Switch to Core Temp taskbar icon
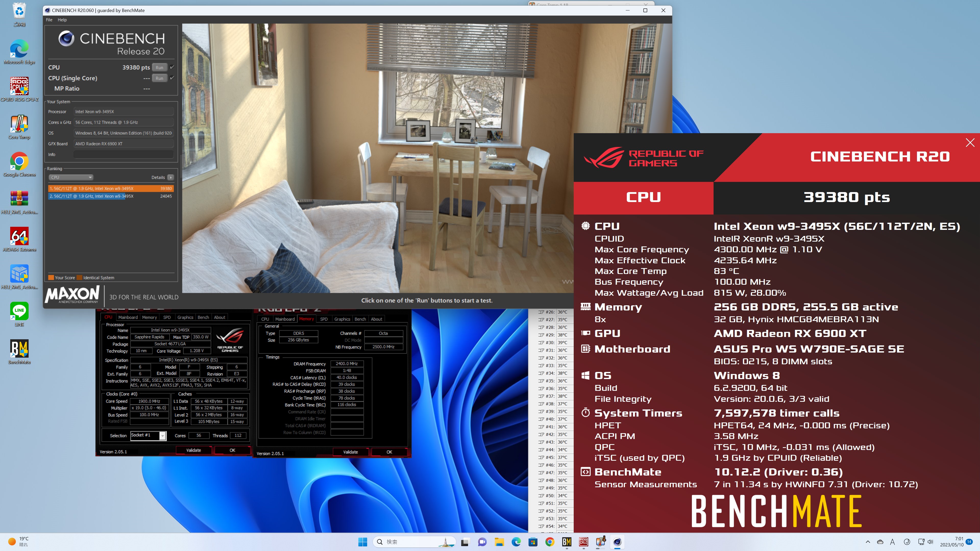980x551 pixels. tap(601, 542)
